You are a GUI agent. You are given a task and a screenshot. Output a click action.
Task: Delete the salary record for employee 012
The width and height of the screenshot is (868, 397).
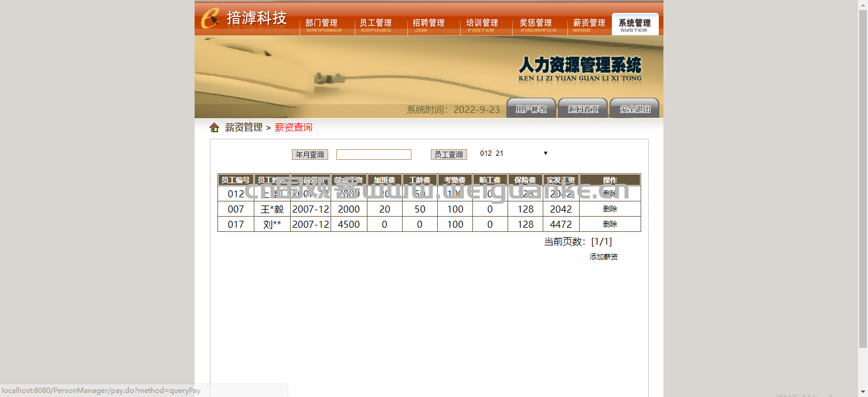click(x=610, y=193)
